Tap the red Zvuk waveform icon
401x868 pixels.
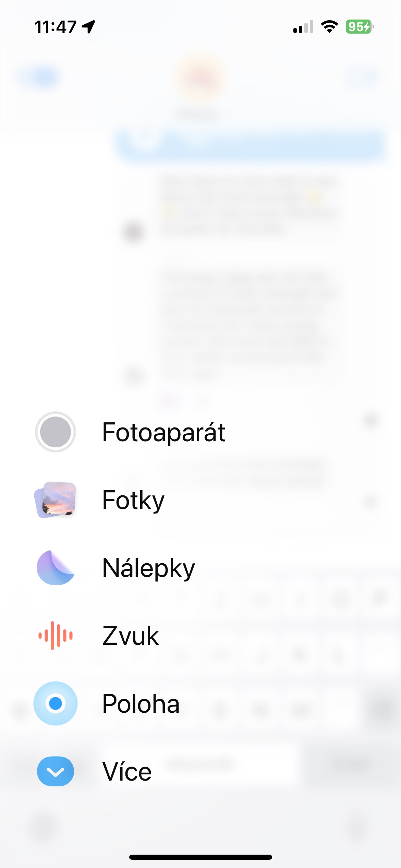coord(56,636)
